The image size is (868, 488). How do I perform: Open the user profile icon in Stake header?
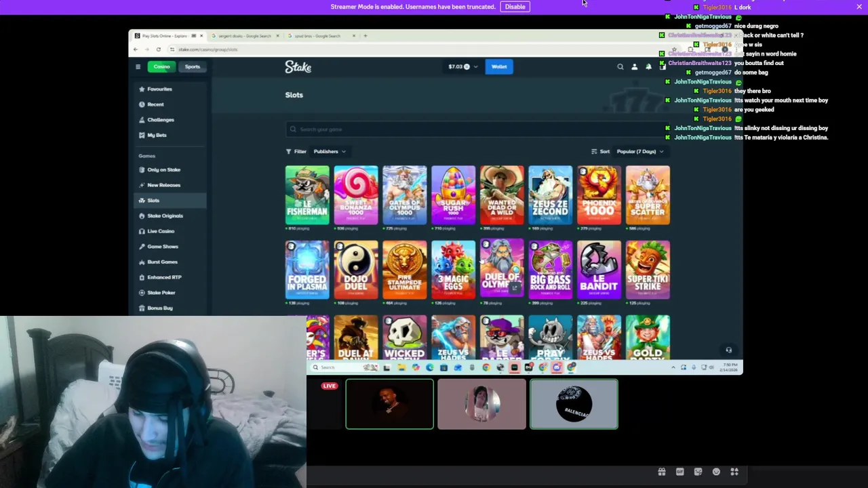coord(634,66)
